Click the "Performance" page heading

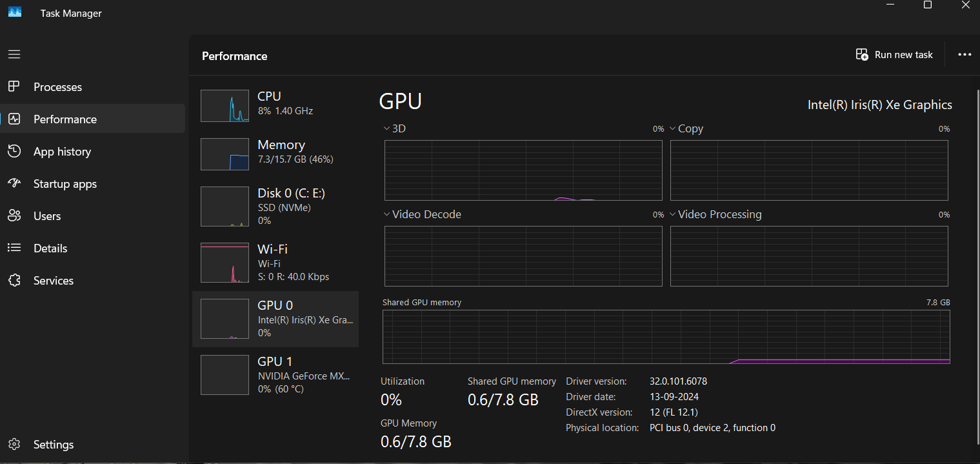(x=235, y=56)
